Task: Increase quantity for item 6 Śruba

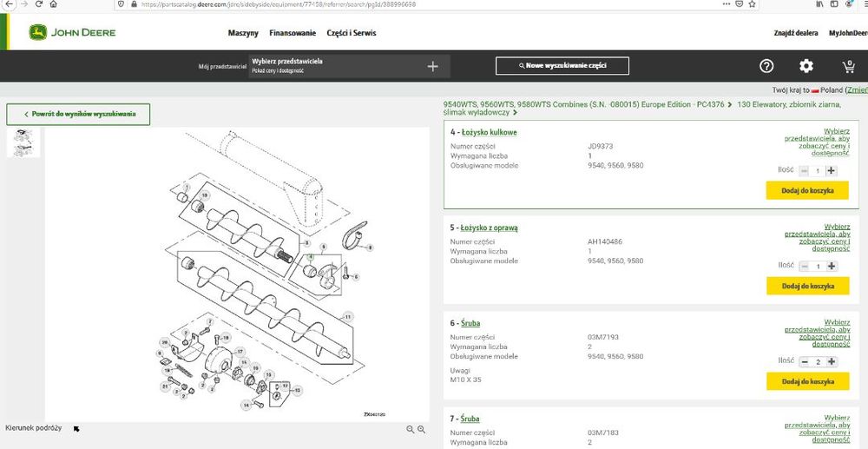Action: (831, 361)
